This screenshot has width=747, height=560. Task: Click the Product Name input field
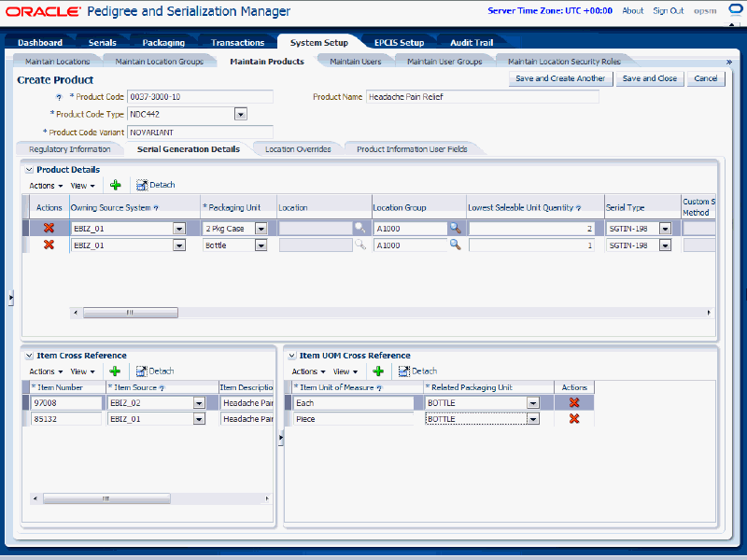click(x=482, y=97)
